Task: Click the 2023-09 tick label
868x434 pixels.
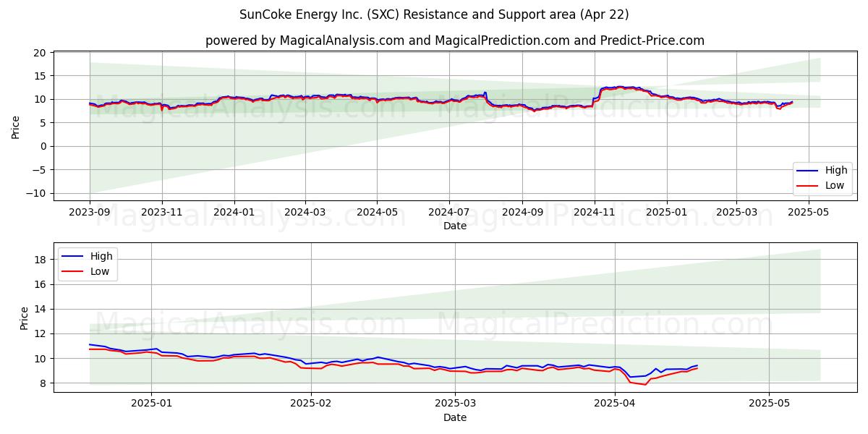Action: [x=90, y=212]
